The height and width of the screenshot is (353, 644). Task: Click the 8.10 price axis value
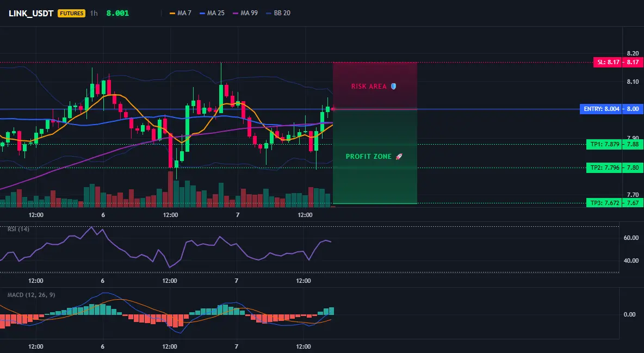[633, 82]
